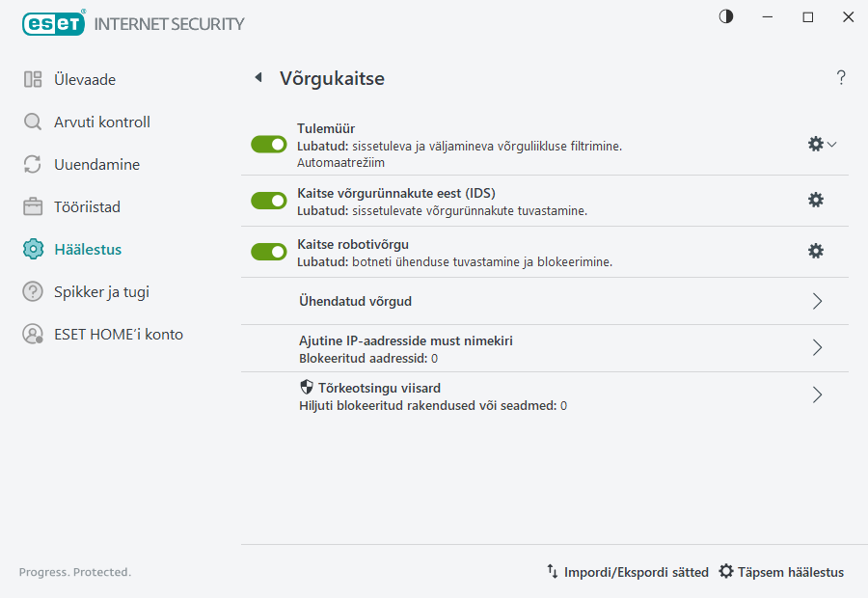
Task: Open Kaitse robotivõrgu gear settings
Action: tap(815, 251)
